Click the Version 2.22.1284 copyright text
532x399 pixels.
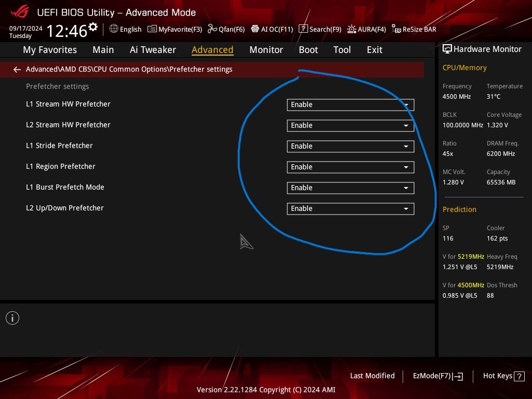tap(266, 390)
